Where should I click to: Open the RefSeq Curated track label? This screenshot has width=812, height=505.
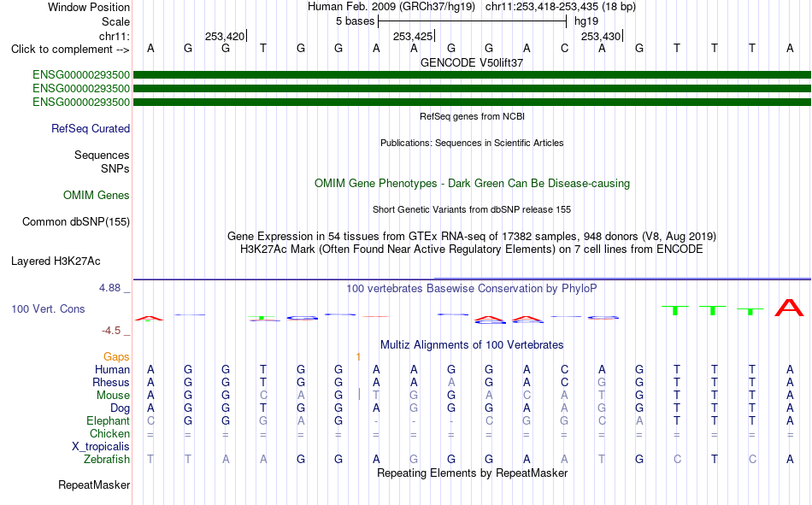click(90, 128)
